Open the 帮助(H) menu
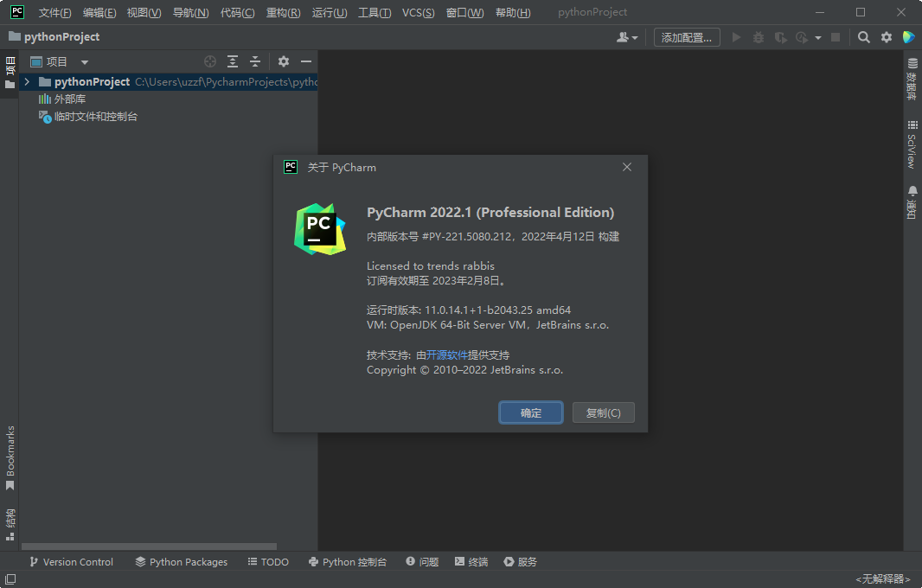Viewport: 922px width, 588px height. [x=513, y=12]
